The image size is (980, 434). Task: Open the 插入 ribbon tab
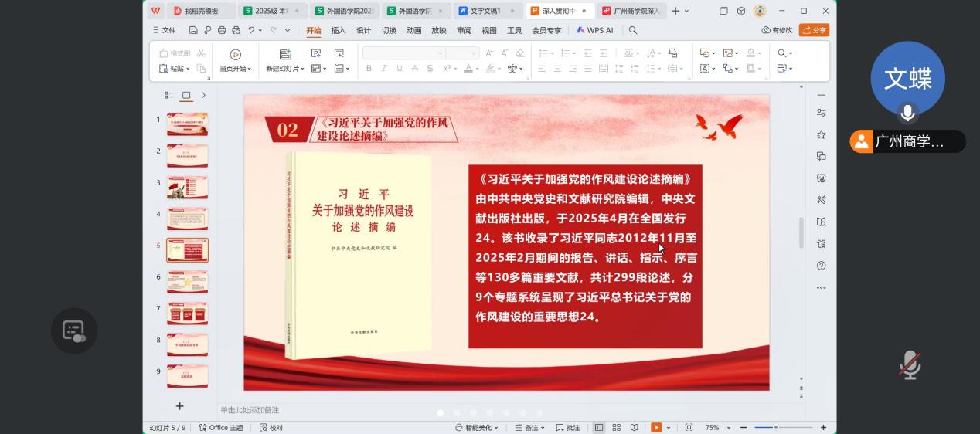point(339,30)
